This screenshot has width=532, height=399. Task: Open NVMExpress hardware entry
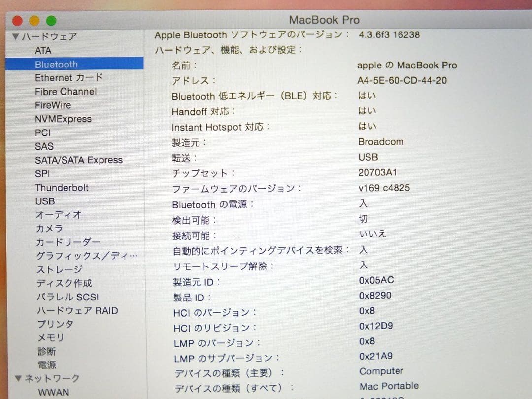pyautogui.click(x=63, y=119)
